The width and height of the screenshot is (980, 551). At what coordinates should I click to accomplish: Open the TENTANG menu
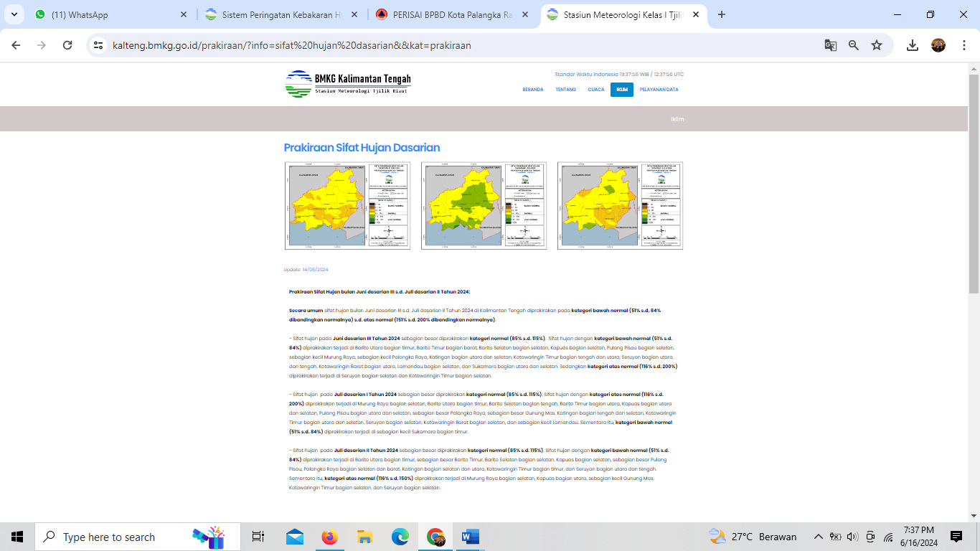point(566,90)
